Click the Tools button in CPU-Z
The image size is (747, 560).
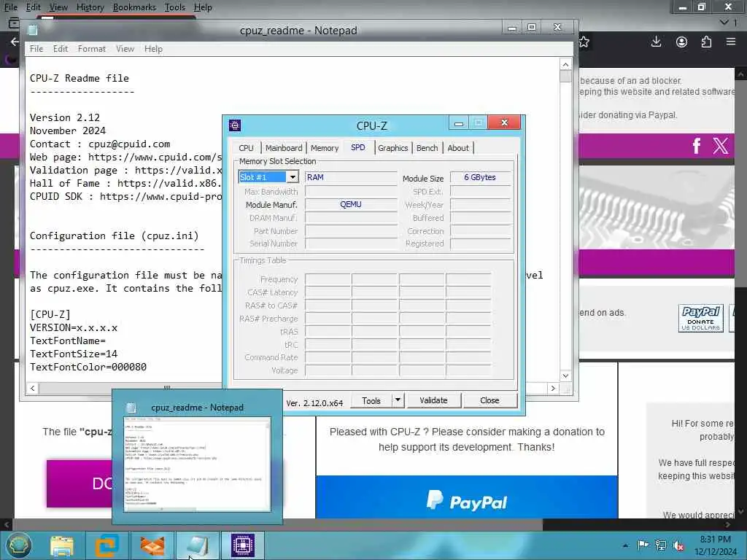pos(371,400)
